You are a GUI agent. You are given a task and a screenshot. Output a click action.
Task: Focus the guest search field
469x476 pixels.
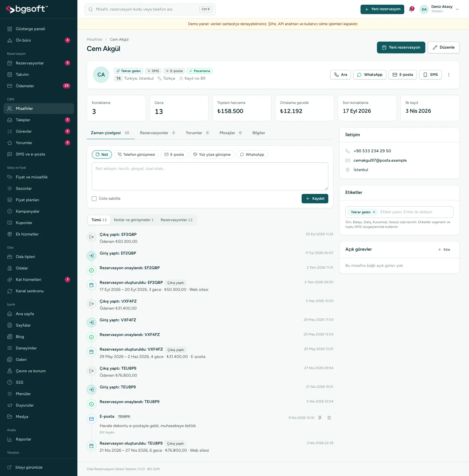[150, 9]
